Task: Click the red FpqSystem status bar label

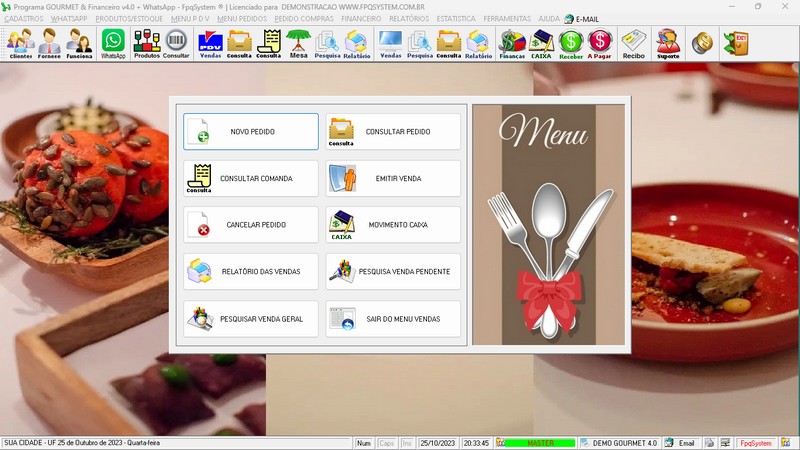Action: point(756,443)
